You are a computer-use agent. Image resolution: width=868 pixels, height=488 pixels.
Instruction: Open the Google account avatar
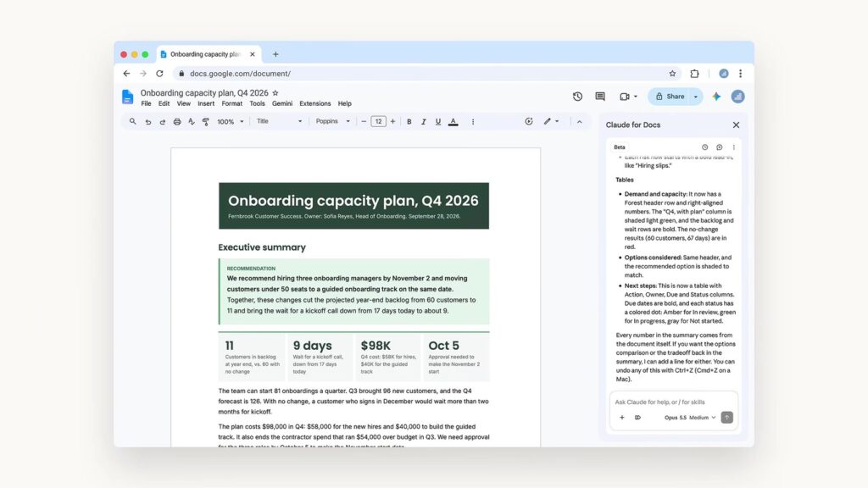pos(737,97)
